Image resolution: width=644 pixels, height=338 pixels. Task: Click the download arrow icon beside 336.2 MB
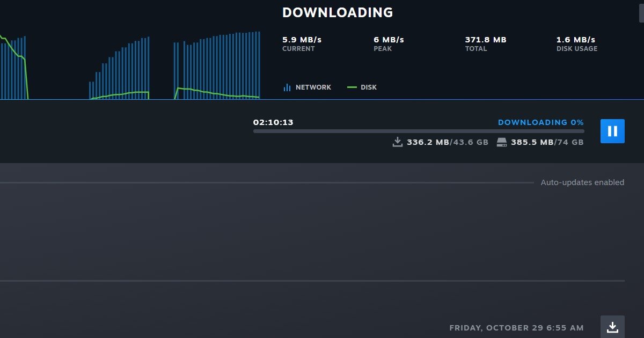pyautogui.click(x=397, y=142)
